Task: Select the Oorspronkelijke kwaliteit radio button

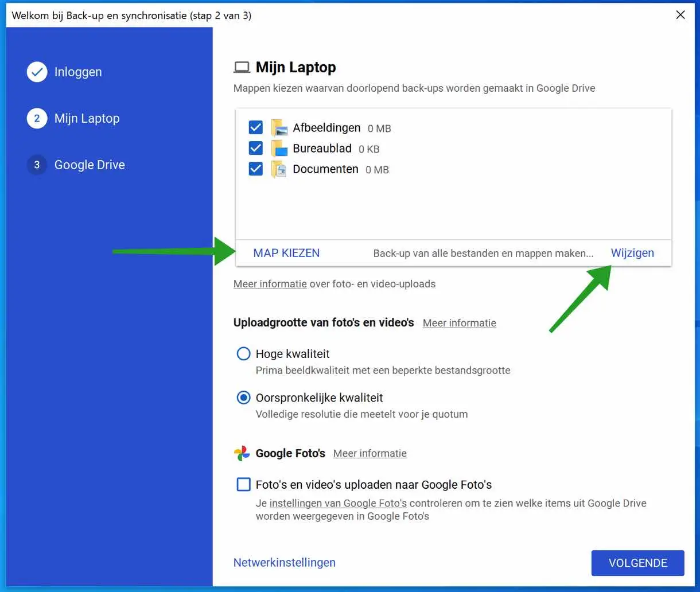Action: click(x=243, y=398)
